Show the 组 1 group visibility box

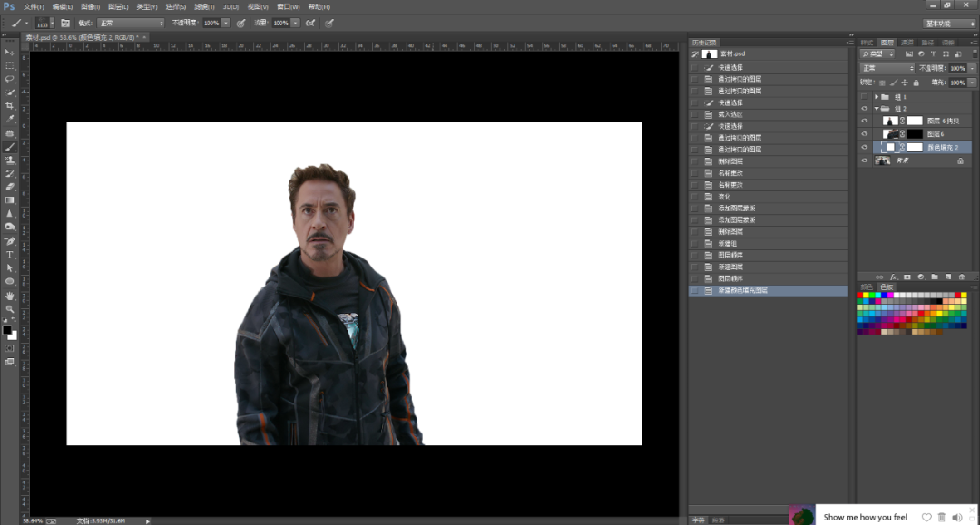865,97
